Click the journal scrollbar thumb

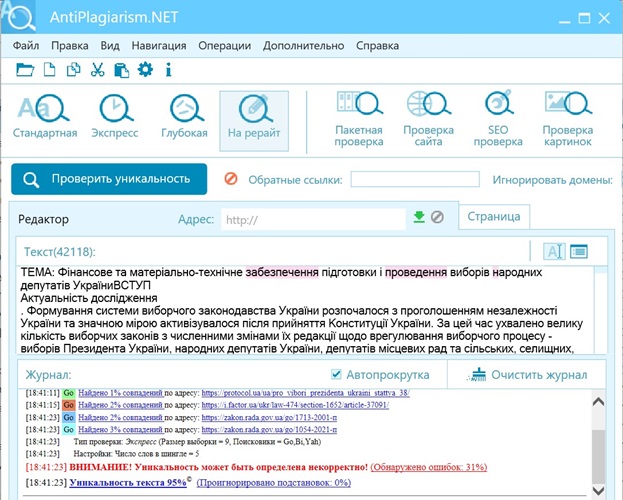(x=598, y=457)
